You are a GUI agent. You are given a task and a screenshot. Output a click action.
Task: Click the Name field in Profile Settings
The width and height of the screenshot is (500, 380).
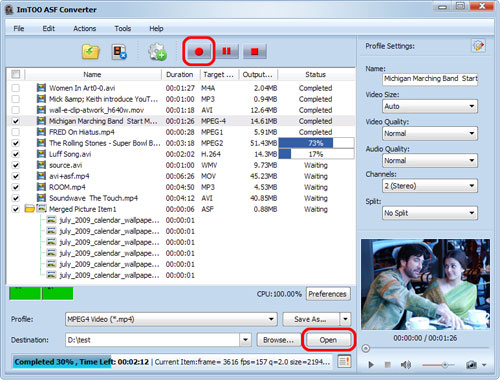tap(430, 79)
